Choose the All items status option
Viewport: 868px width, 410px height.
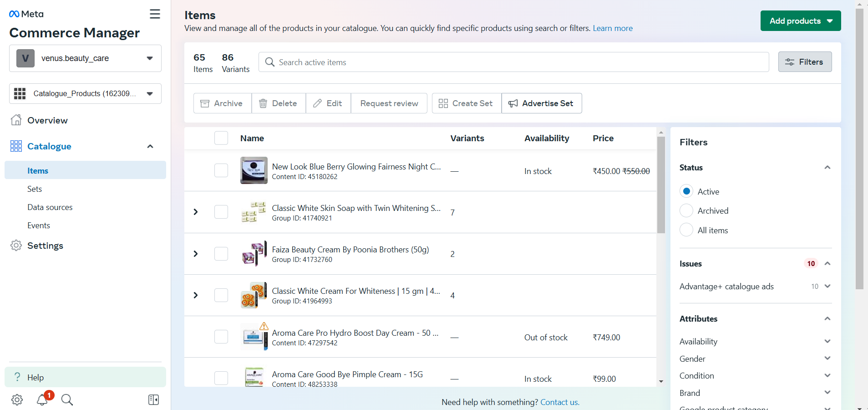pyautogui.click(x=686, y=230)
